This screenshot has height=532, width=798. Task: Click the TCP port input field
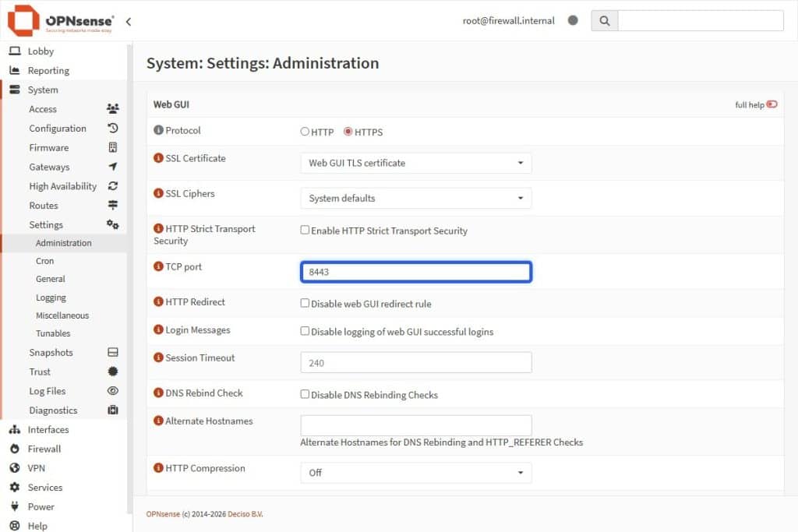pos(415,271)
